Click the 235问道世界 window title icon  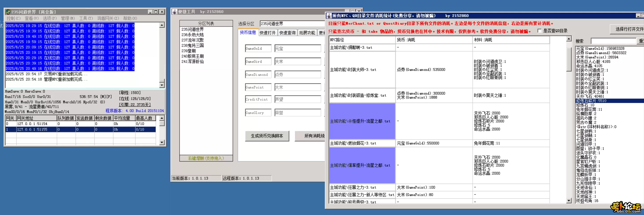tap(8, 12)
